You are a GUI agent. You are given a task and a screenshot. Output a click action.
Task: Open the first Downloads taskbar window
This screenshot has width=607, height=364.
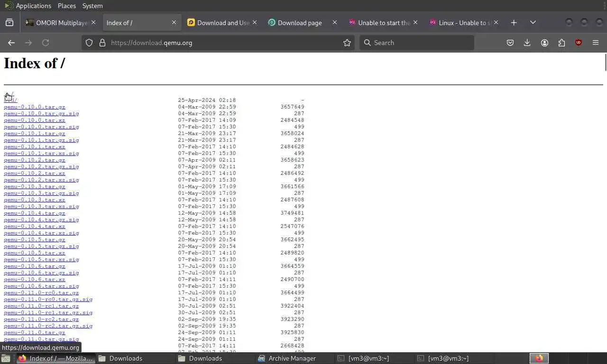(x=135, y=358)
